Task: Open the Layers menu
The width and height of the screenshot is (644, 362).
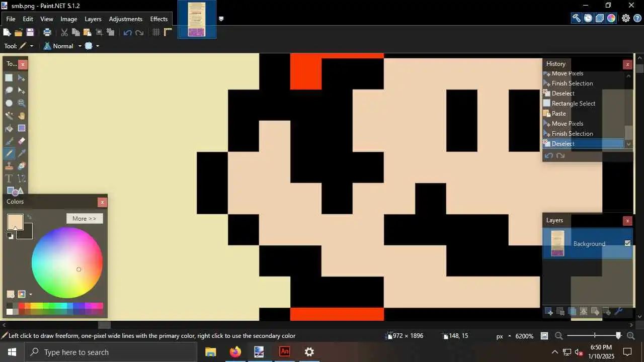Action: [x=93, y=19]
